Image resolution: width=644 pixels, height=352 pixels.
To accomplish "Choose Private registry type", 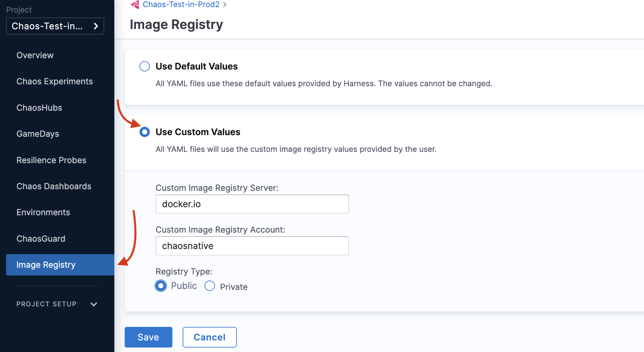I will click(210, 286).
